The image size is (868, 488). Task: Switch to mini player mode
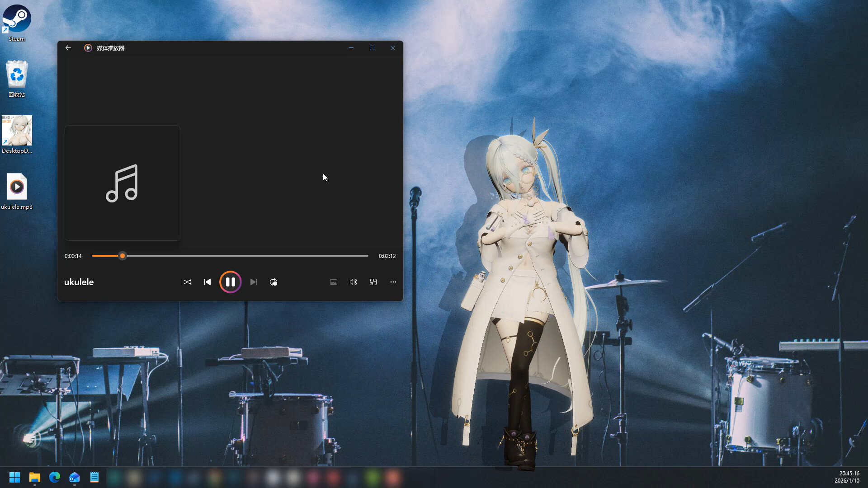pyautogui.click(x=373, y=282)
